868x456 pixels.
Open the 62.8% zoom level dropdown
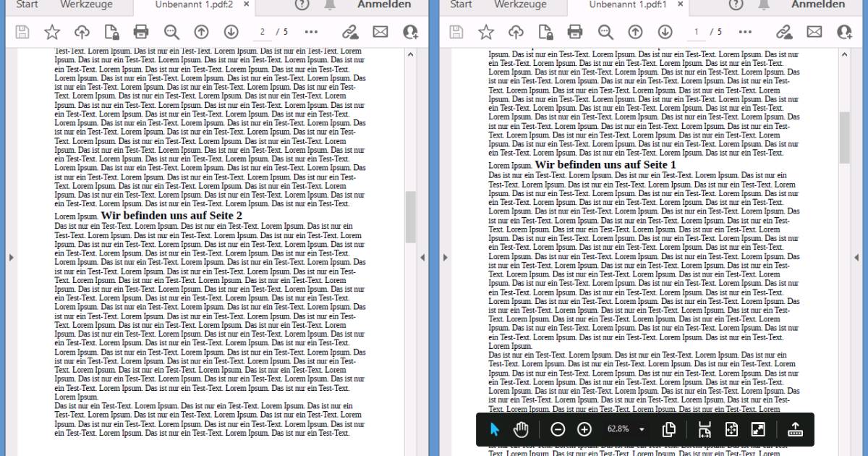(626, 429)
